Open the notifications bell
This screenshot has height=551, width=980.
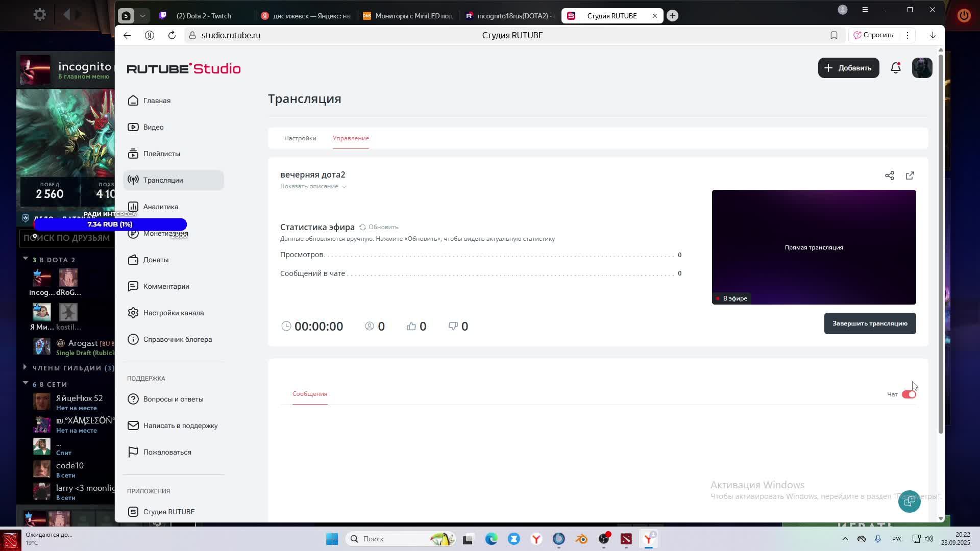point(895,68)
